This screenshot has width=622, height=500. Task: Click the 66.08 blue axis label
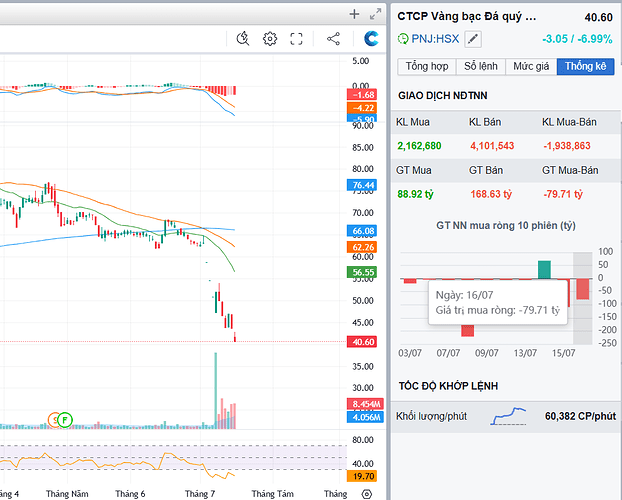tap(362, 231)
